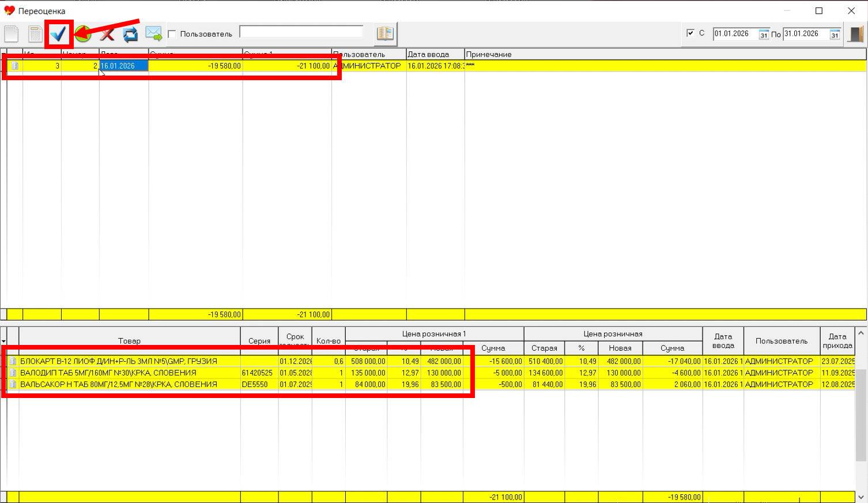
Task: Click the green circle back-arrow icon
Action: (83, 34)
